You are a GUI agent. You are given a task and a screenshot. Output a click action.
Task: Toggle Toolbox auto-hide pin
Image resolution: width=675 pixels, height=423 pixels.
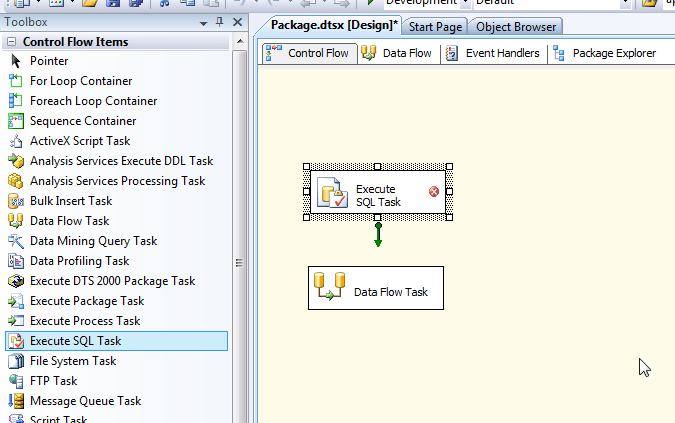pos(220,22)
